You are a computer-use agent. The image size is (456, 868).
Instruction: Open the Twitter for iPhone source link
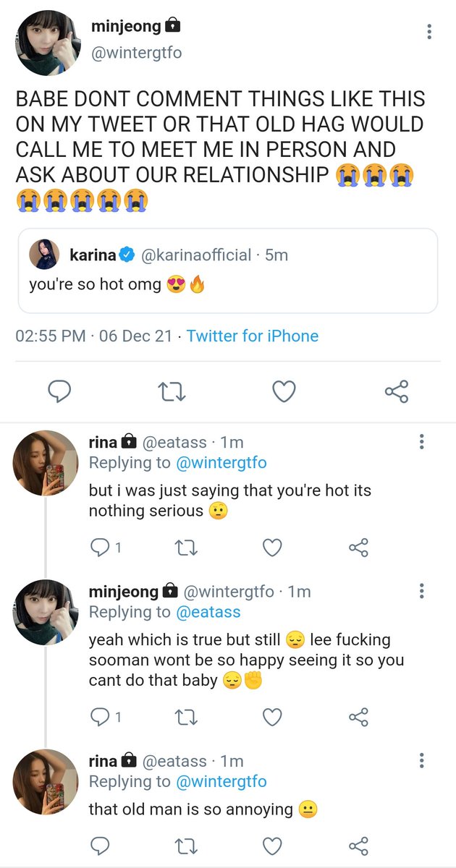252,336
